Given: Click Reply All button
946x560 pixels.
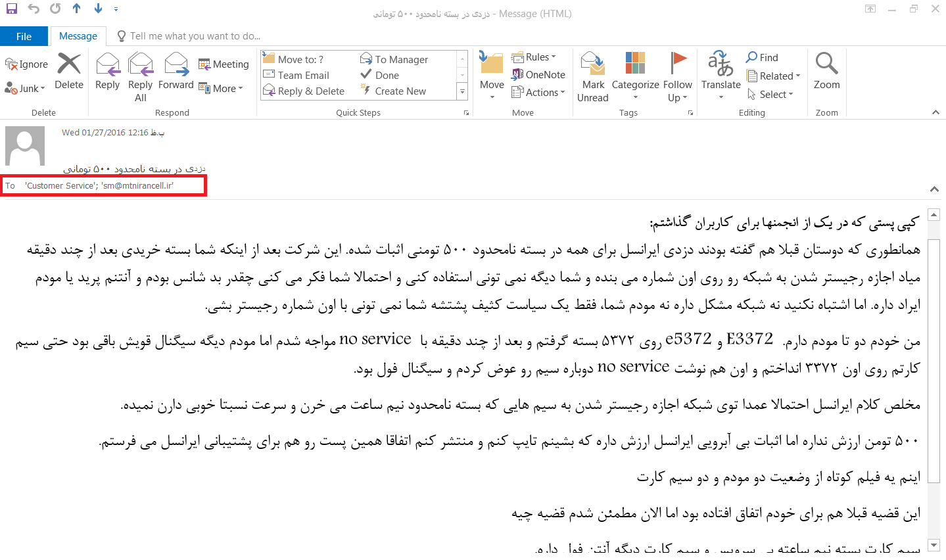Looking at the screenshot, I should [140, 77].
